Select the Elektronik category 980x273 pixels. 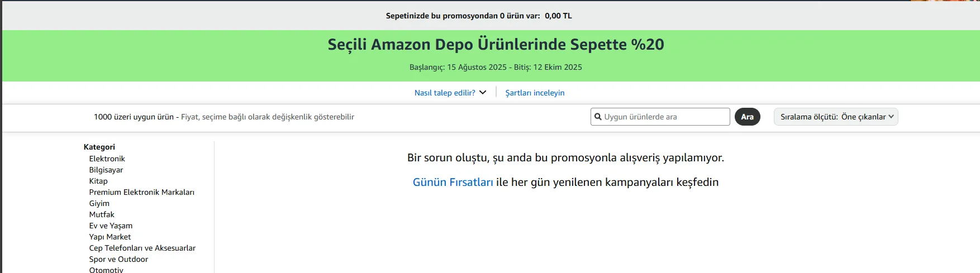click(x=107, y=159)
